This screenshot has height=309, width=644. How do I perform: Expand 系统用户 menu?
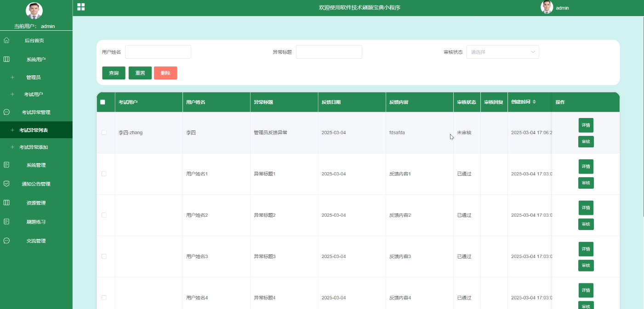36,59
